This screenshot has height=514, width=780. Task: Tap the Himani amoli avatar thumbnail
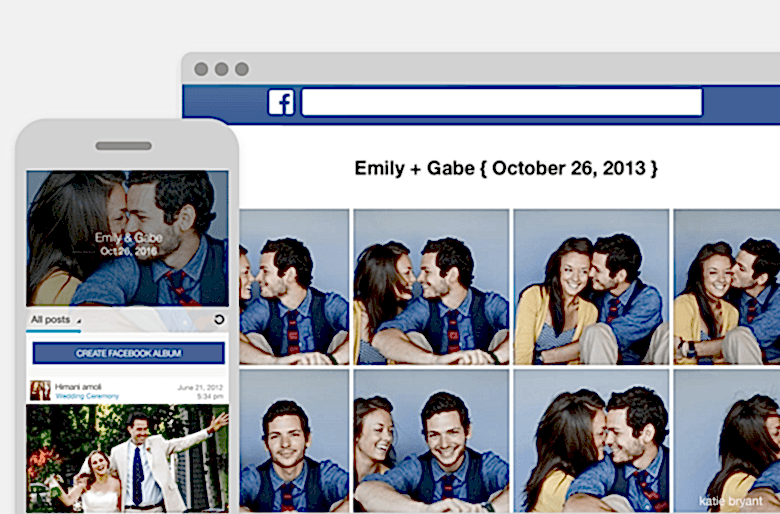click(40, 391)
